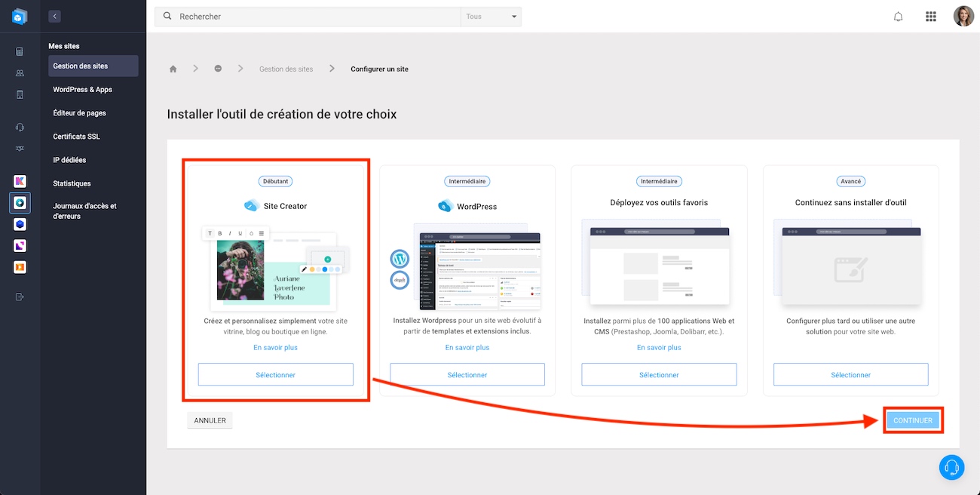The width and height of the screenshot is (980, 495).
Task: Open the purple N app icon
Action: (x=20, y=246)
